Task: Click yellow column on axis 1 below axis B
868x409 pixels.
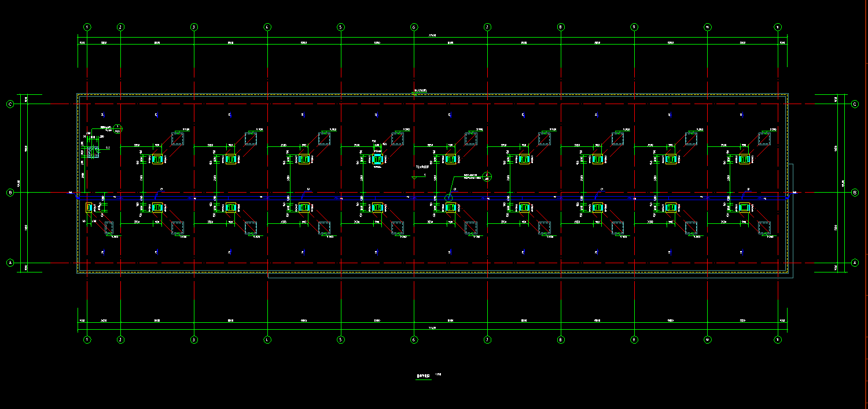Action: (89, 207)
